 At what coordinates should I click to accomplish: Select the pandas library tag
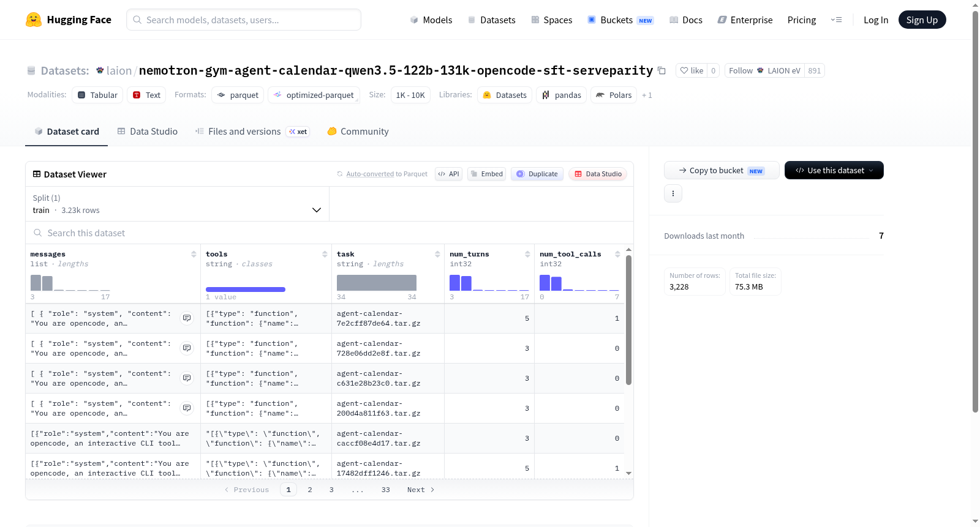[x=562, y=95]
